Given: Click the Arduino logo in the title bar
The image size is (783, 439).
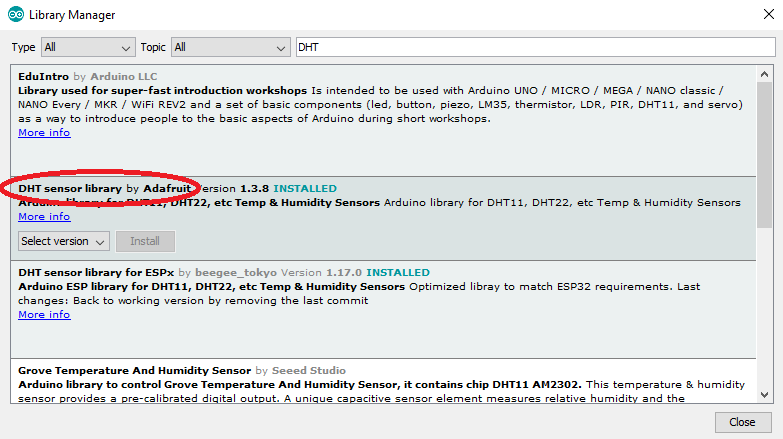Looking at the screenshot, I should click(x=16, y=15).
